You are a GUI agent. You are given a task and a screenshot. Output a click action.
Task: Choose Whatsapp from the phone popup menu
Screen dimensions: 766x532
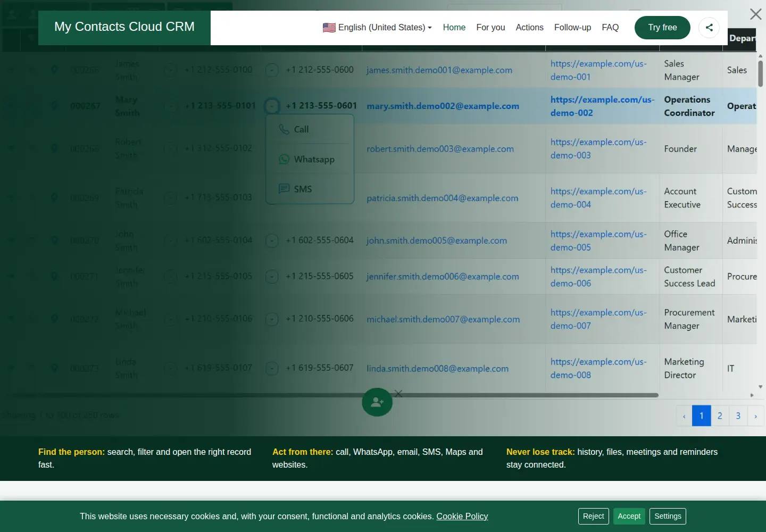click(x=310, y=159)
